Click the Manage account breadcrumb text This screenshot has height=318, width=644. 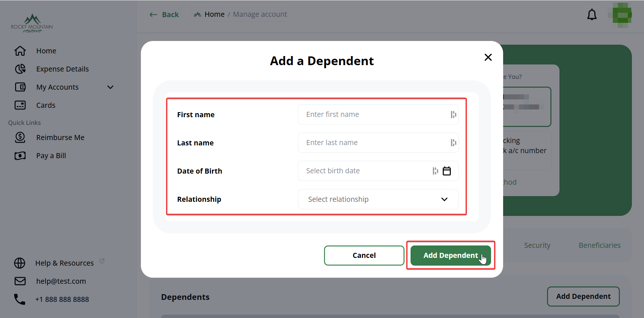tap(260, 14)
